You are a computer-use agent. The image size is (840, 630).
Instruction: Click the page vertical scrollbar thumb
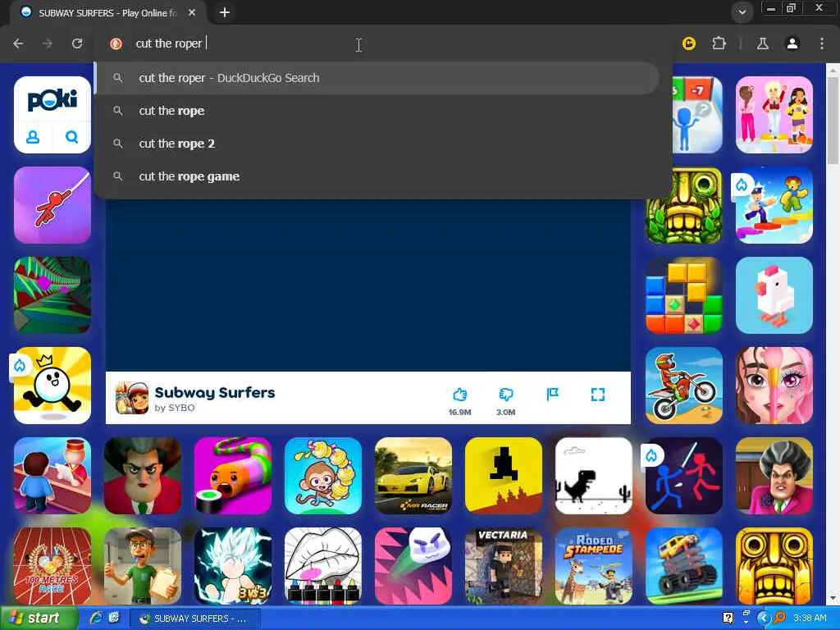pos(833,120)
